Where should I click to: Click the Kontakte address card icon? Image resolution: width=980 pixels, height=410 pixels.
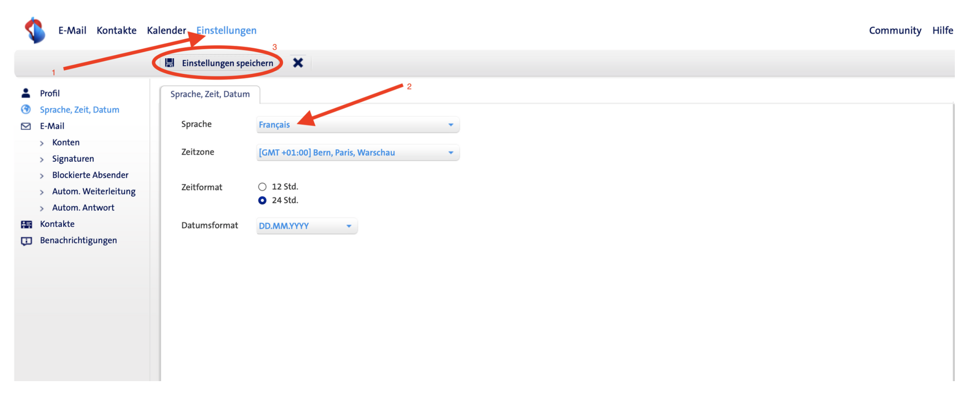(x=26, y=224)
